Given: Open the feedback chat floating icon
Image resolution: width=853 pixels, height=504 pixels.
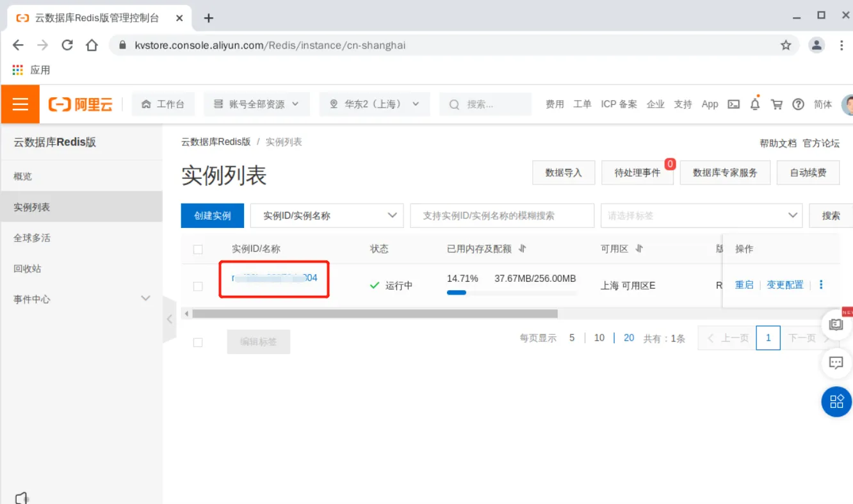Looking at the screenshot, I should (x=836, y=363).
